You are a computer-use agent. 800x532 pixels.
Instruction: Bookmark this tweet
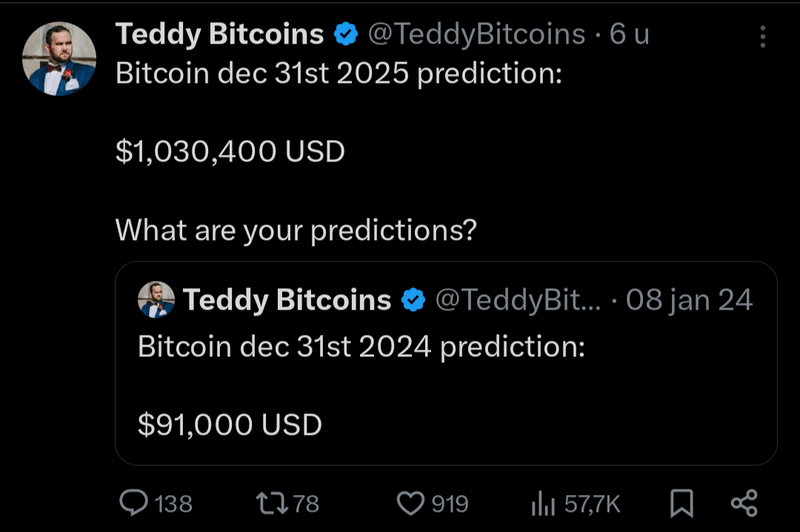pos(682,502)
